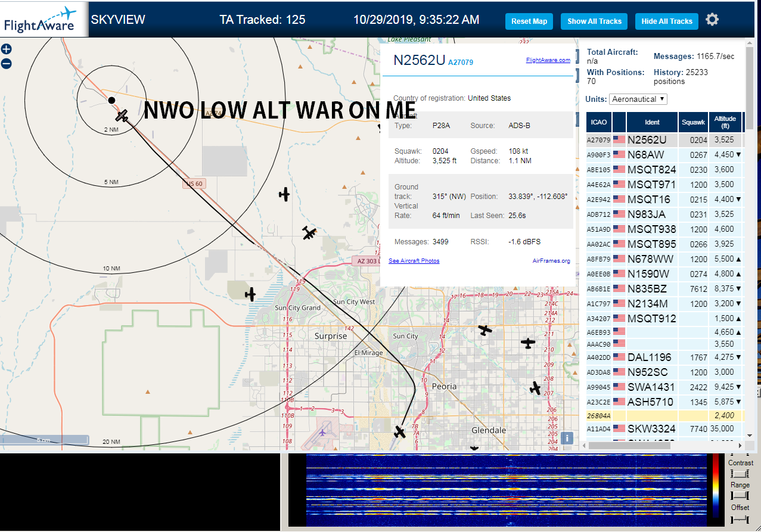Screen dimensions: 761x532
Task: Open the map attribution info 'i' button
Action: (x=567, y=438)
